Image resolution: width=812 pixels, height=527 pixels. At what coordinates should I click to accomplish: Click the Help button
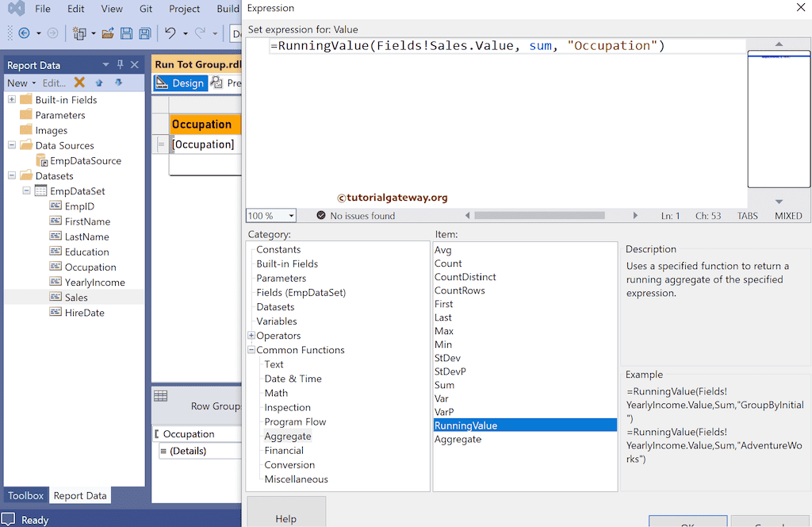point(286,517)
